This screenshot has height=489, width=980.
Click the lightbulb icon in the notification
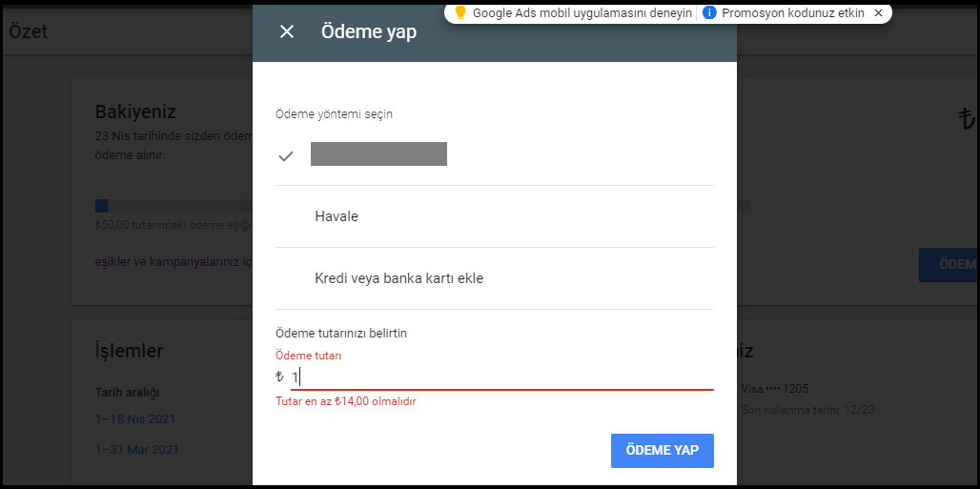coord(459,12)
